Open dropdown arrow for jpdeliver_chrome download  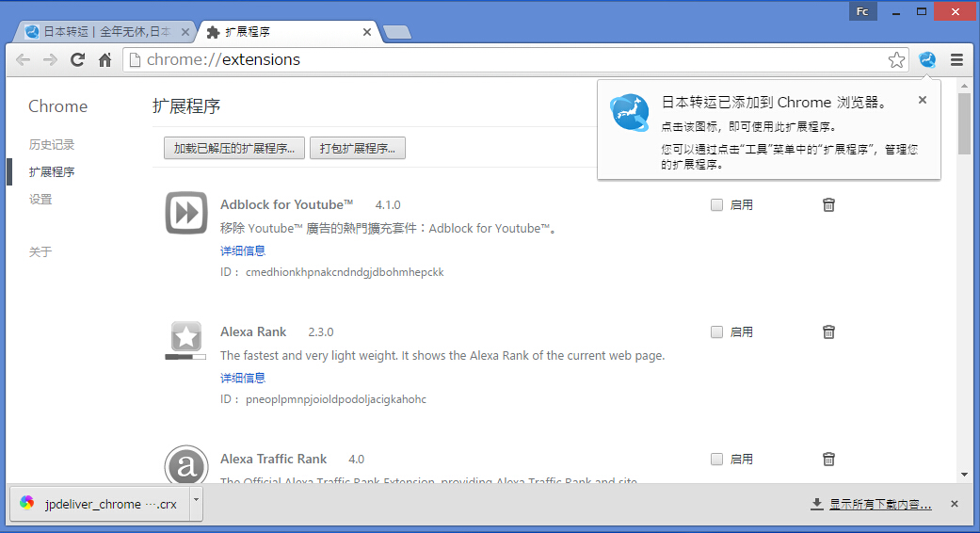click(196, 501)
